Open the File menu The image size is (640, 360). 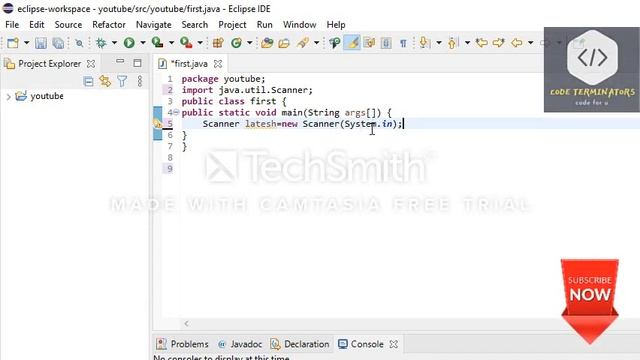pos(12,24)
